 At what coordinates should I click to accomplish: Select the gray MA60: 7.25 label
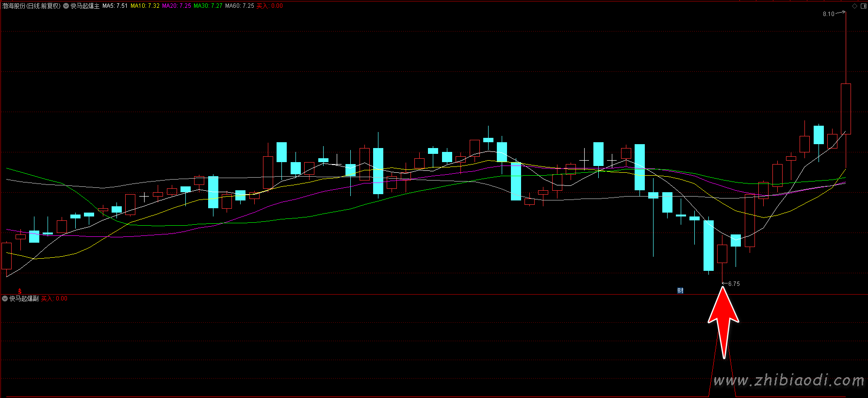click(240, 6)
